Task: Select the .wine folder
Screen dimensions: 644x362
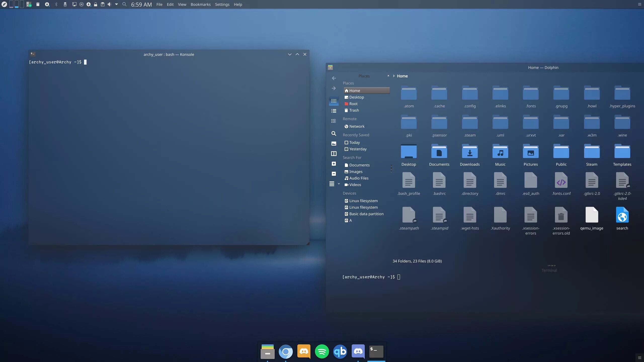Action: tap(622, 126)
